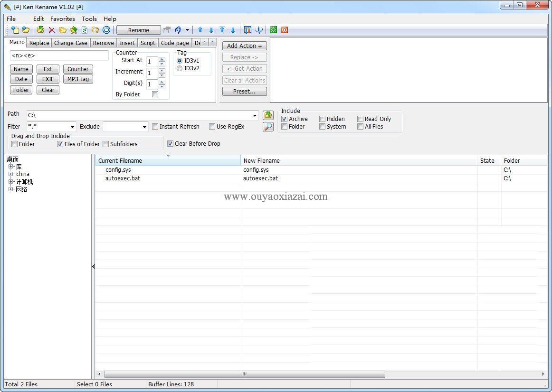This screenshot has width=552, height=392.
Task: Click the Add Action + button
Action: (244, 46)
